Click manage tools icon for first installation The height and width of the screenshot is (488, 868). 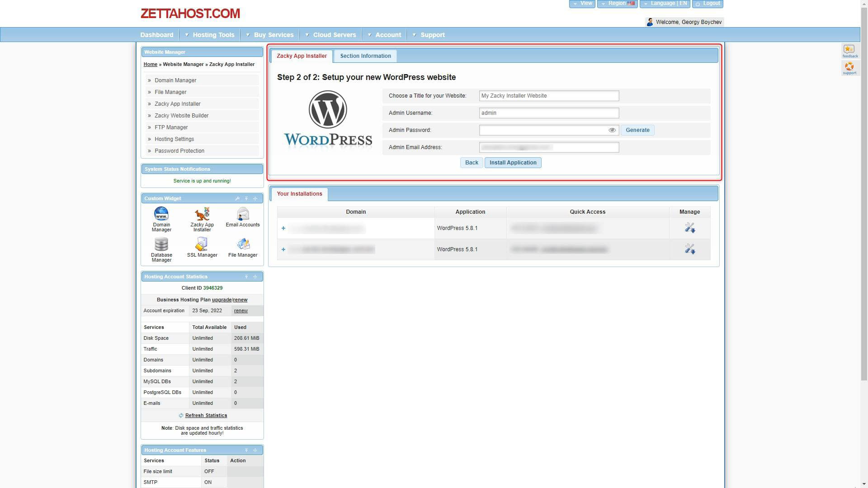pos(689,228)
